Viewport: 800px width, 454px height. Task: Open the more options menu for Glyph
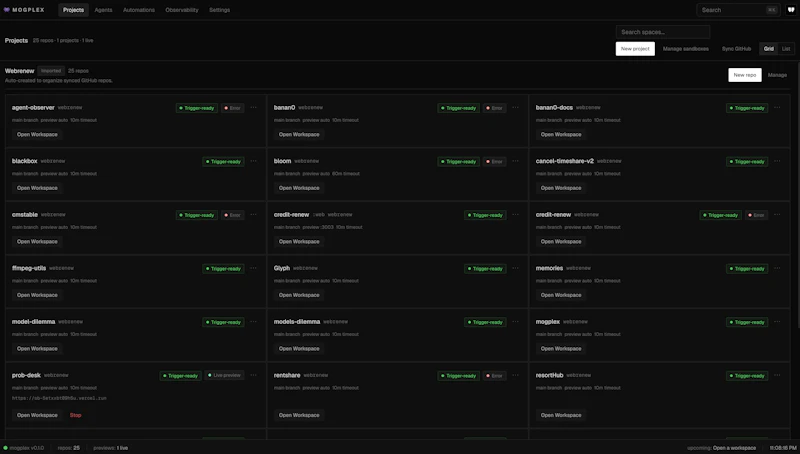pyautogui.click(x=515, y=268)
